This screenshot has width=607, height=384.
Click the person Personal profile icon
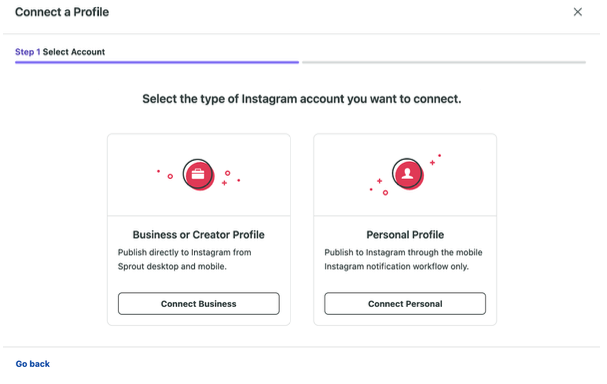click(407, 174)
